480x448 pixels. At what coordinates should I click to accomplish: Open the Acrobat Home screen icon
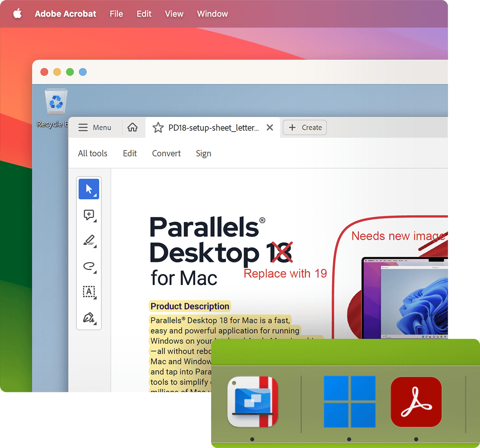[x=133, y=127]
